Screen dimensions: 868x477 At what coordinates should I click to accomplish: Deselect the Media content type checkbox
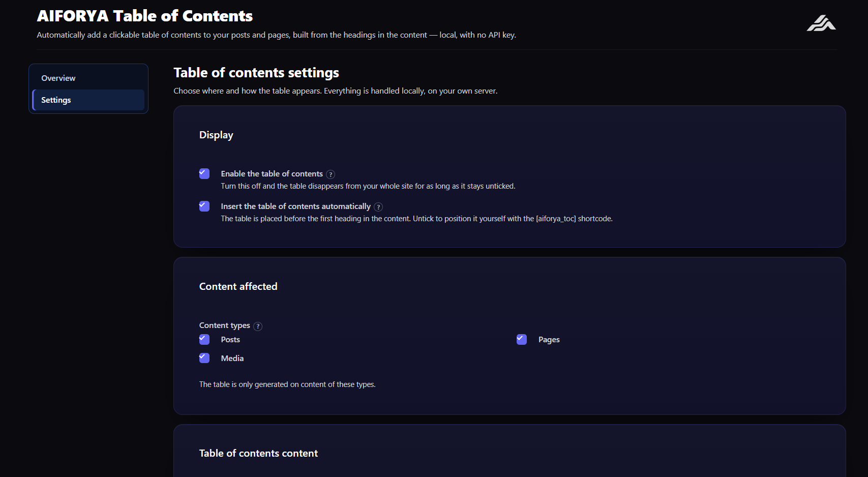pyautogui.click(x=204, y=358)
